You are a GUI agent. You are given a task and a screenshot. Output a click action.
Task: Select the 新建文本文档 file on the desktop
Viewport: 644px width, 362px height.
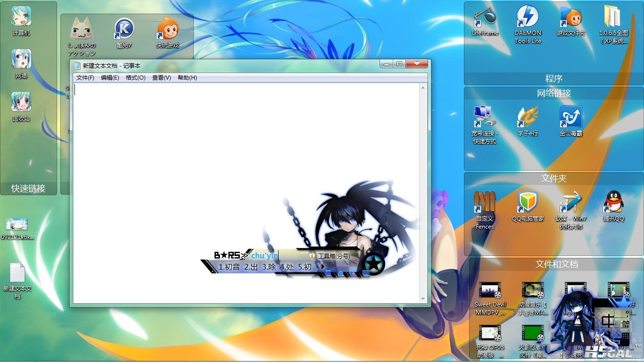(17, 281)
